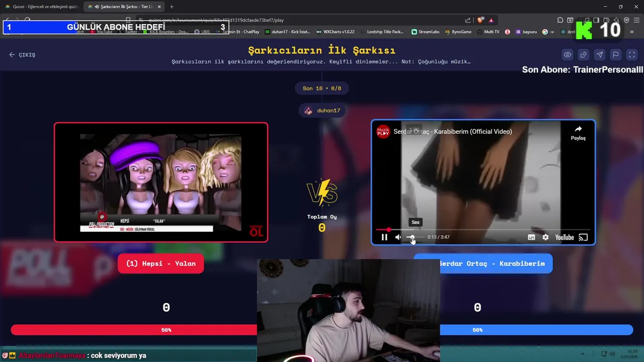Screen dimensions: 644x362
Task: Open ByndGame bookmark
Action: [458, 32]
